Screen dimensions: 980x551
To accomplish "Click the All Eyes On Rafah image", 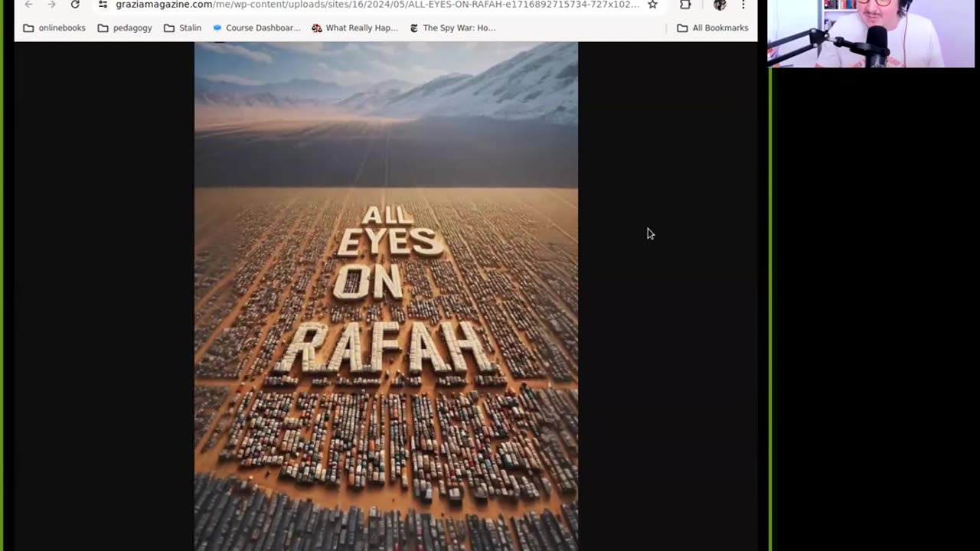I will pos(386,296).
